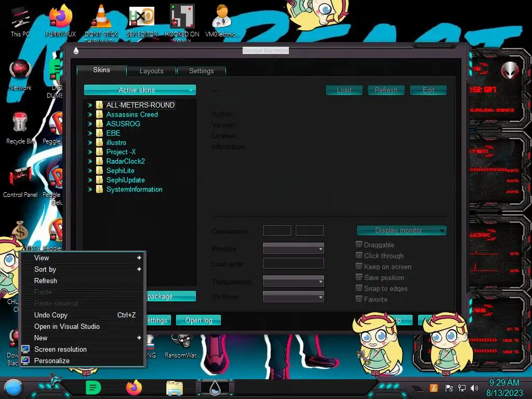Enable the Draggable checkbox
Screen dimensions: 532x399
359,244
